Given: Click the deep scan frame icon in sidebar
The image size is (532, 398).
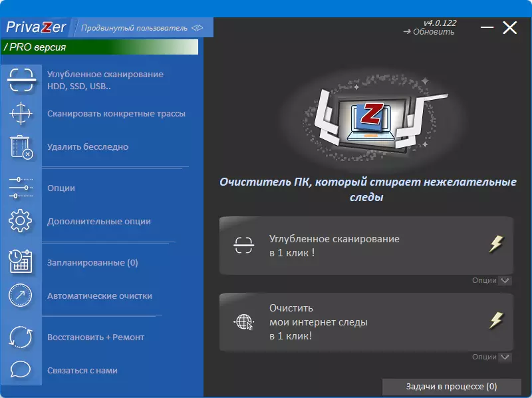Looking at the screenshot, I should 21,80.
